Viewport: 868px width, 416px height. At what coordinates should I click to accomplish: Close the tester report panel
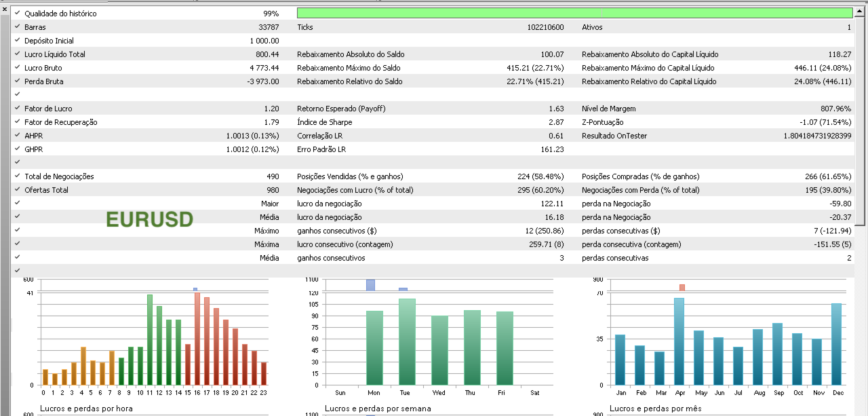pyautogui.click(x=5, y=9)
